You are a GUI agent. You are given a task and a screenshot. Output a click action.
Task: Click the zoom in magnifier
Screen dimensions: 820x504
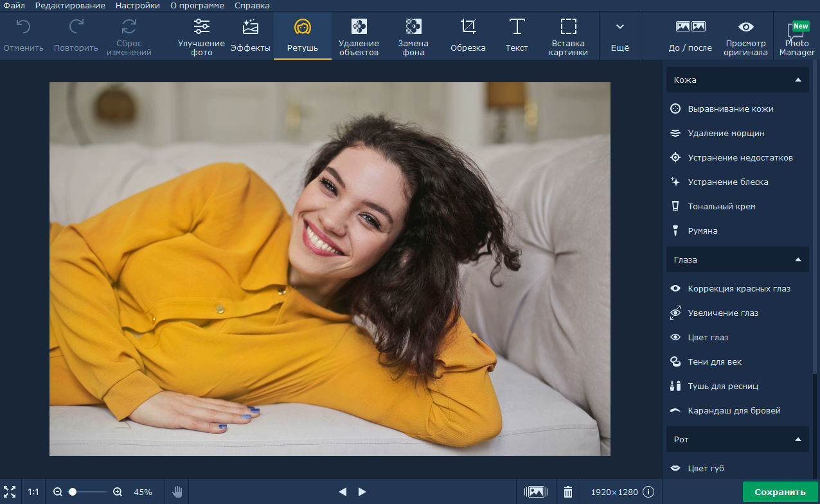pos(118,492)
